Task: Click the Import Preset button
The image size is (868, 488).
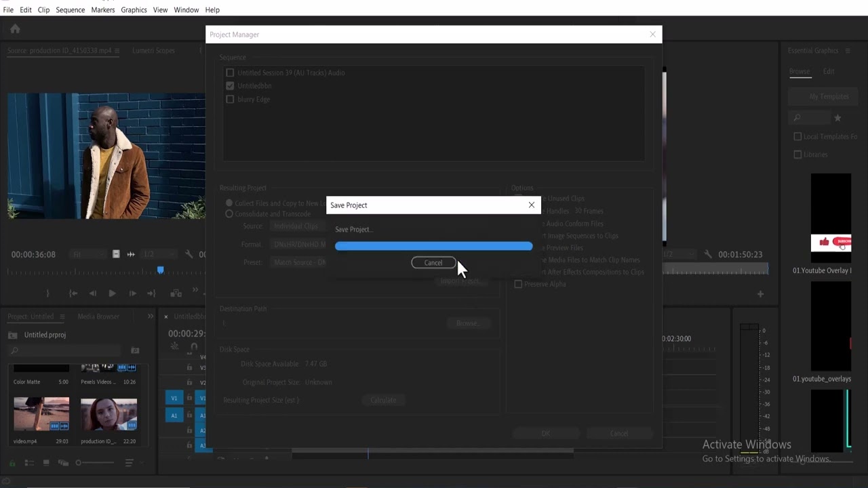Action: coord(461,281)
